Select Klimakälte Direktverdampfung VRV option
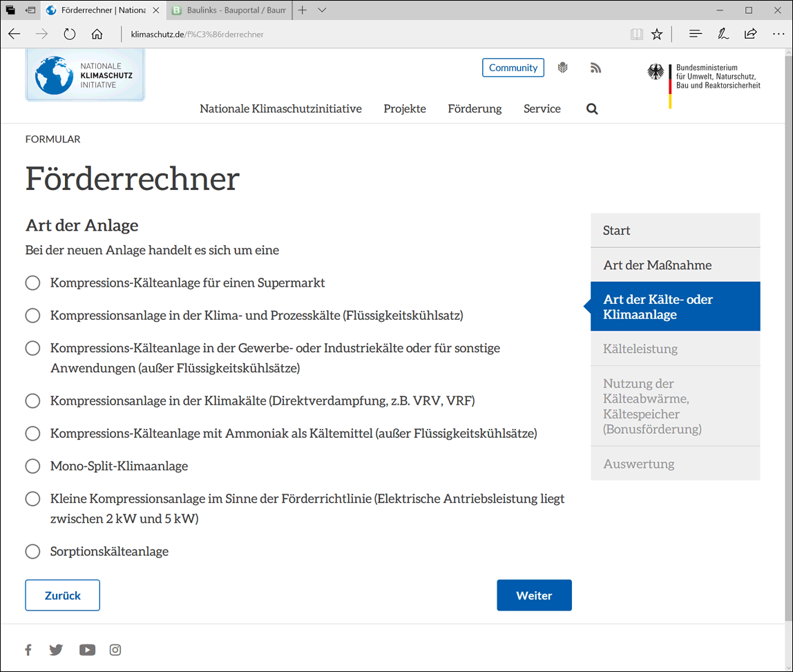Image resolution: width=793 pixels, height=672 pixels. 33,401
